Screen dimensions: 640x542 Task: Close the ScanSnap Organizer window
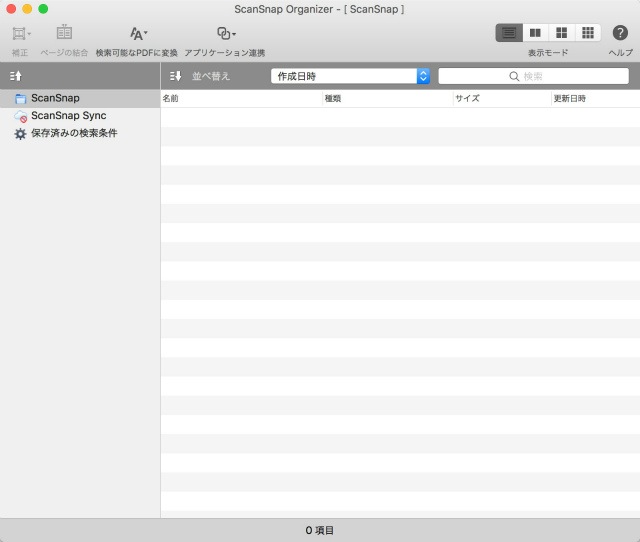tap(11, 9)
